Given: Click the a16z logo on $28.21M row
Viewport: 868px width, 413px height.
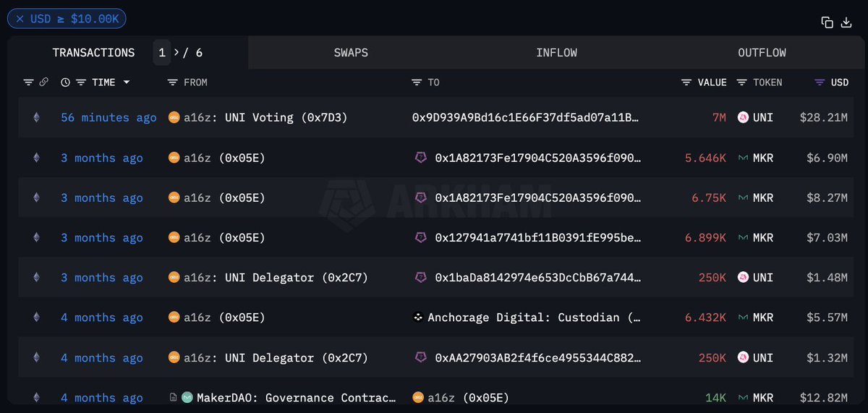Looking at the screenshot, I should 174,117.
